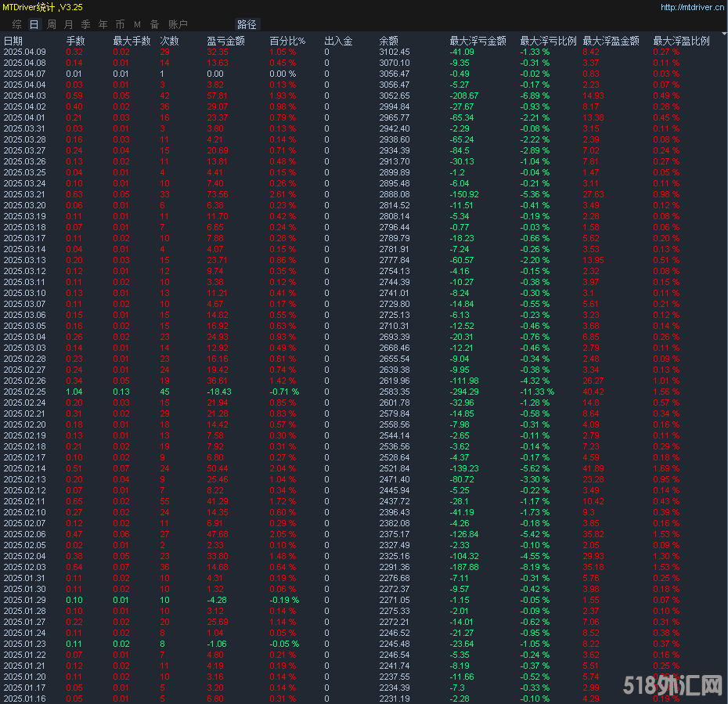This screenshot has width=728, height=704.
Task: Open the M tab
Action: 137,24
